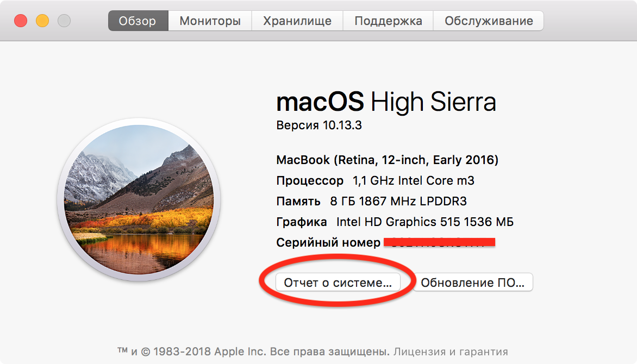Select the MacBook Retina 12-inch model text
This screenshot has width=637, height=364.
tap(387, 160)
